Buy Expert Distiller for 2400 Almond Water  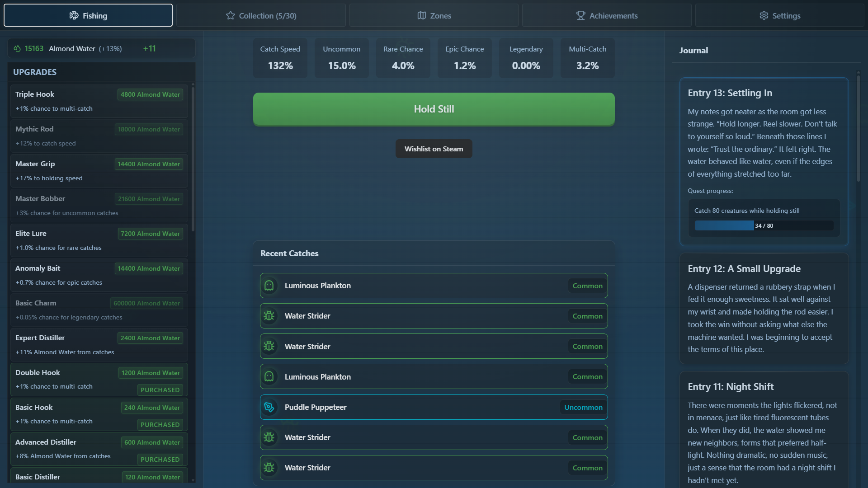(150, 338)
